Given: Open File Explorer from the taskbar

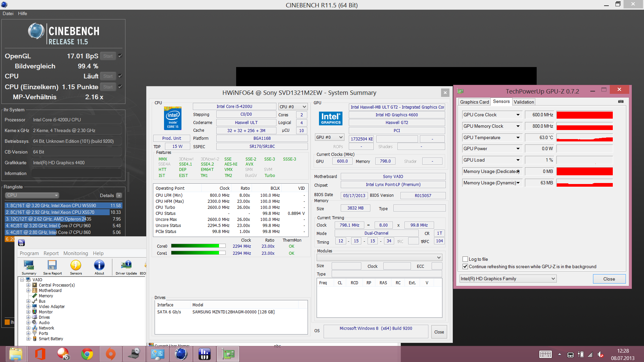Looking at the screenshot, I should tap(16, 354).
